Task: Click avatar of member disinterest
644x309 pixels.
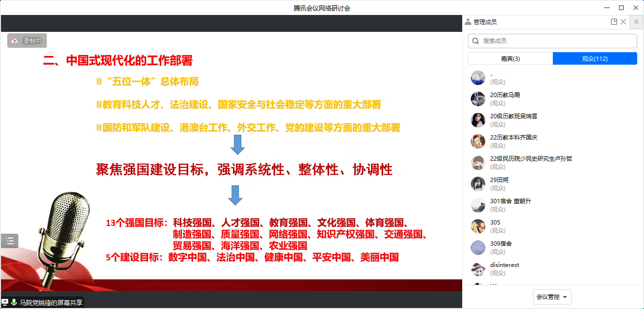Action: [x=478, y=269]
